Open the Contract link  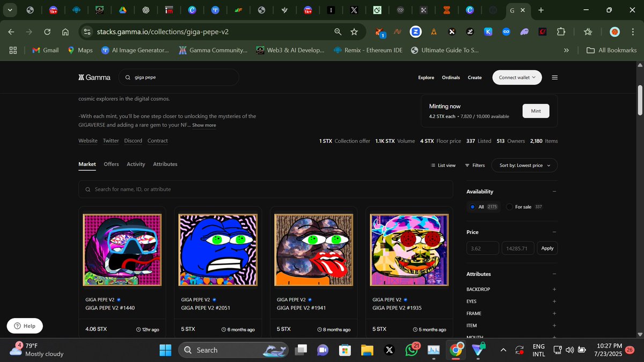[x=158, y=141]
